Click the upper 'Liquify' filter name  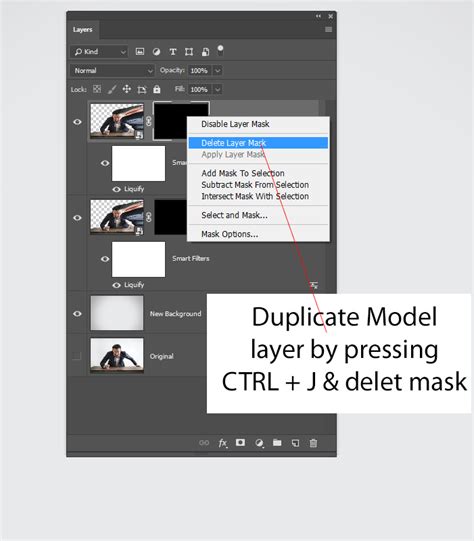[134, 189]
